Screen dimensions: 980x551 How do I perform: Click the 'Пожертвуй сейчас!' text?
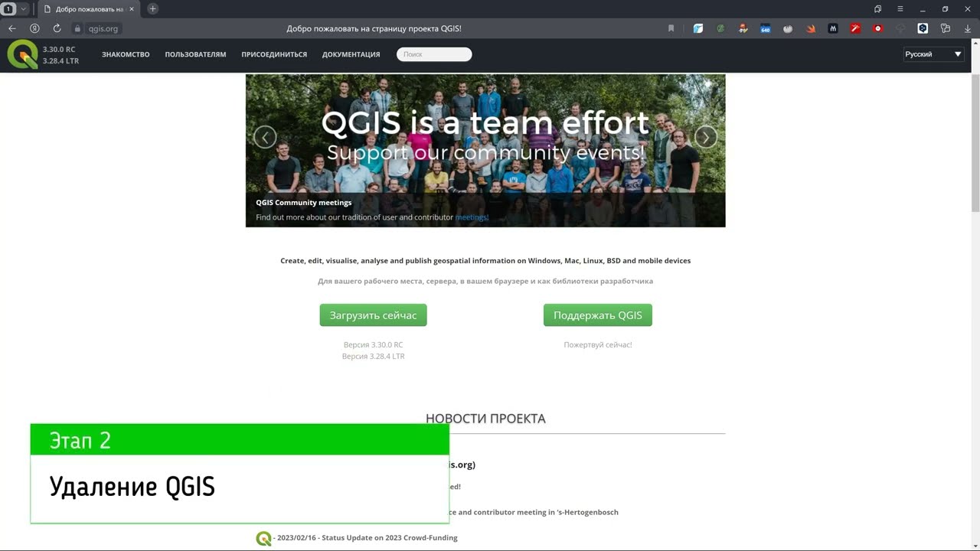click(x=598, y=345)
